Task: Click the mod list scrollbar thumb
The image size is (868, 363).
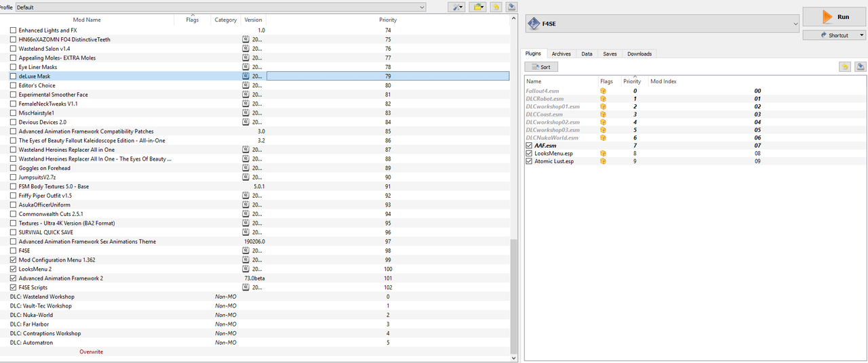Action: pos(514,295)
